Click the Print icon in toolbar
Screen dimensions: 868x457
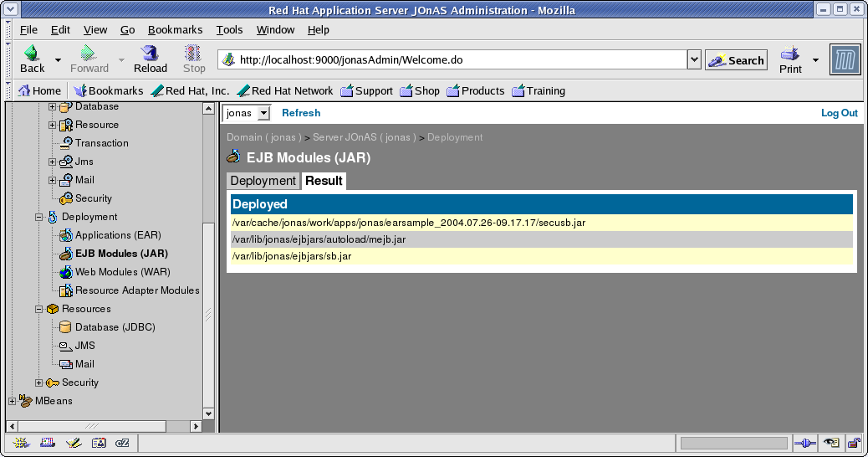(x=790, y=54)
